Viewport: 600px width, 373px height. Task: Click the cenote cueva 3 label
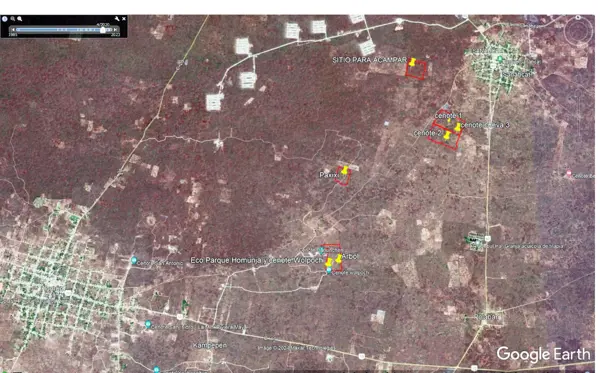tap(485, 125)
